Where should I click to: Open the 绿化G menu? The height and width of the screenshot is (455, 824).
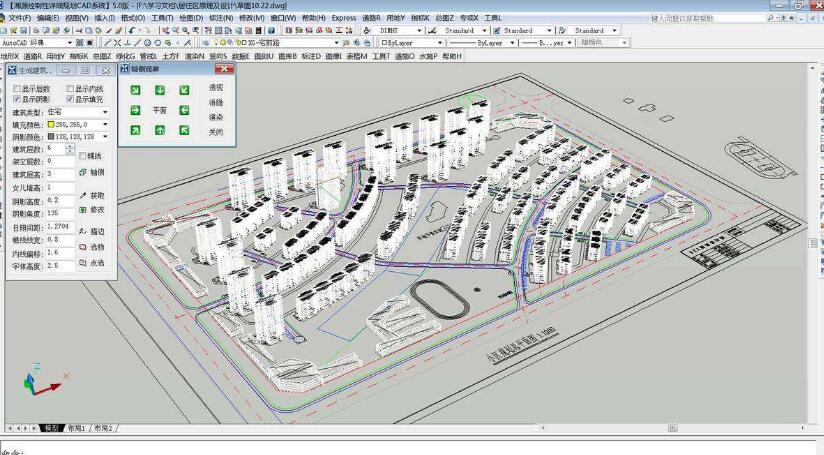(126, 56)
